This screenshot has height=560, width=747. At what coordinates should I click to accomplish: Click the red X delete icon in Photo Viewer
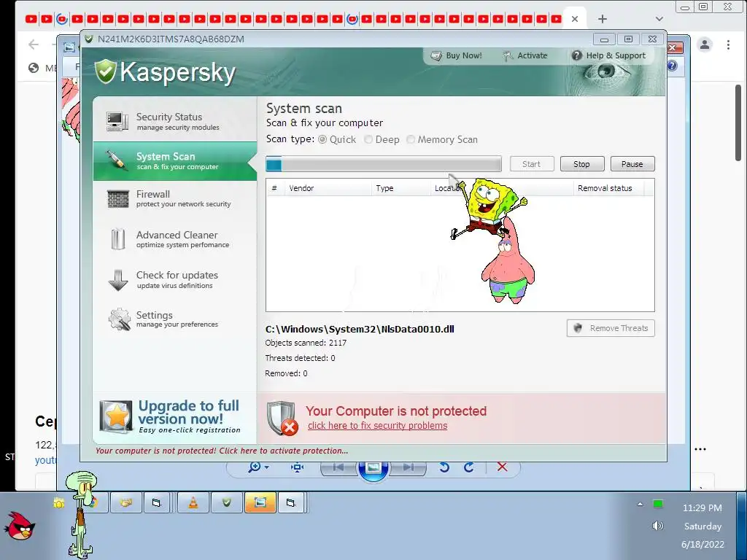coord(502,467)
